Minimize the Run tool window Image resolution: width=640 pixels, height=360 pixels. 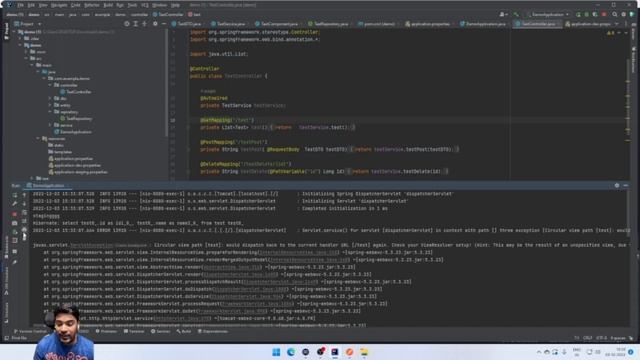coord(626,185)
